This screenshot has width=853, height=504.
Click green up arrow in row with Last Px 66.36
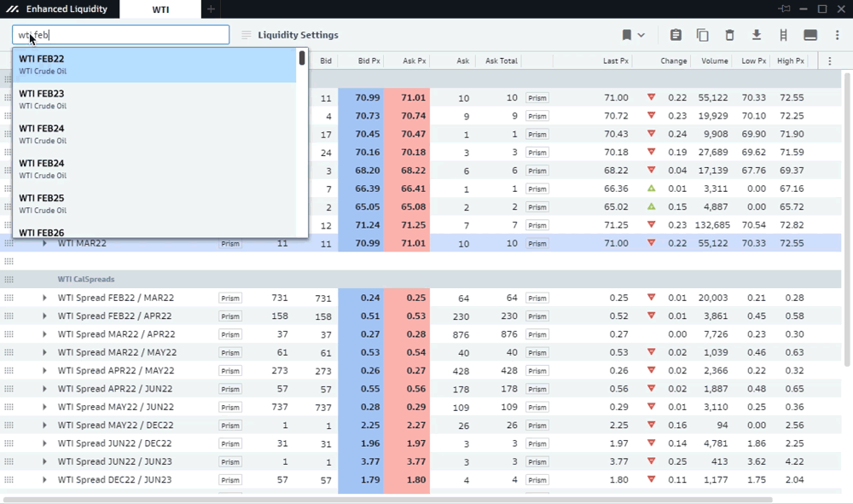tap(651, 188)
